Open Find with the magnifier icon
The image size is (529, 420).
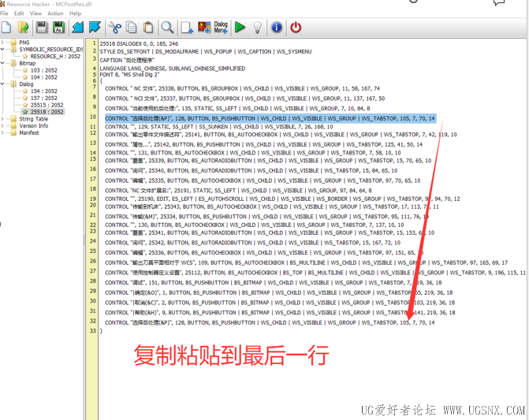tap(167, 28)
